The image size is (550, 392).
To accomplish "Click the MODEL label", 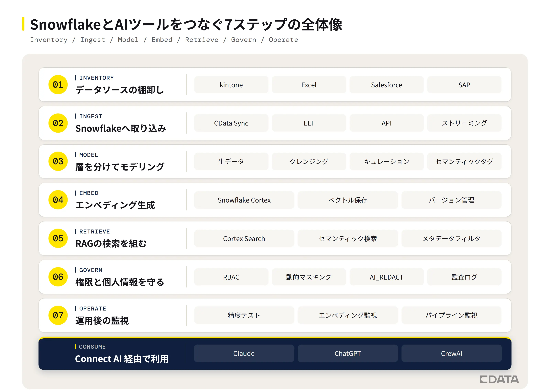I will (89, 155).
